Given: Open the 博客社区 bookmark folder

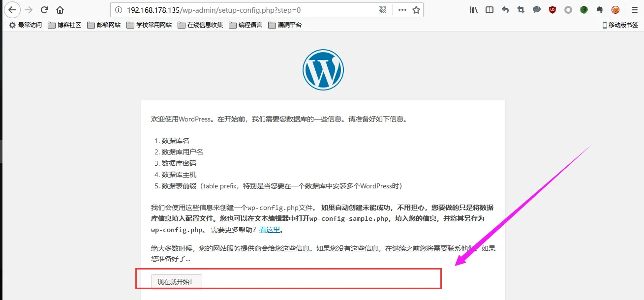Looking at the screenshot, I should tap(64, 25).
